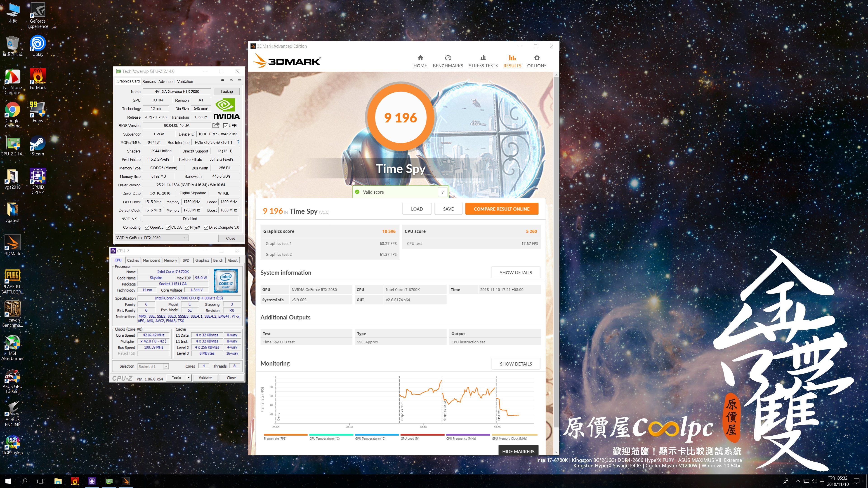
Task: Open the CPU-Z Bench tab
Action: click(x=218, y=260)
